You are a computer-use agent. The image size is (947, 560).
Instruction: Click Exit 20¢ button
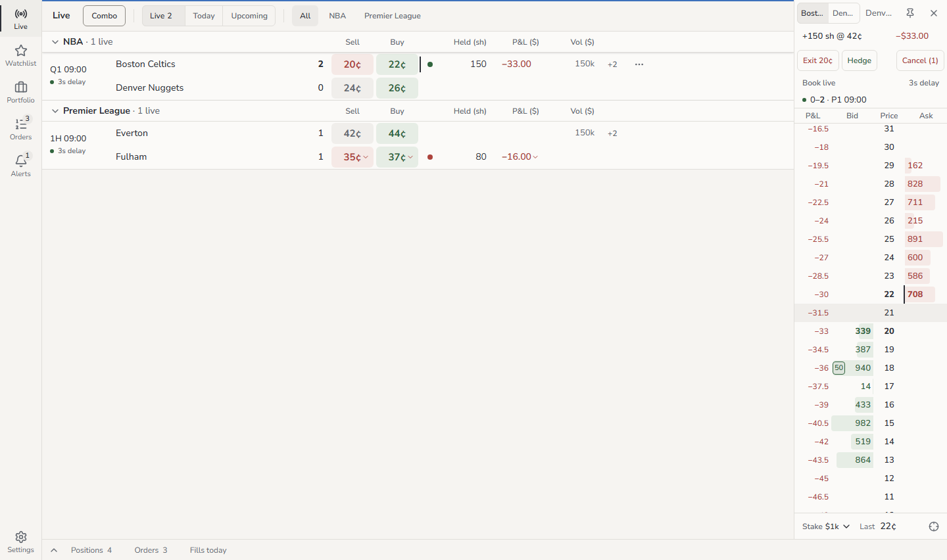pos(818,60)
